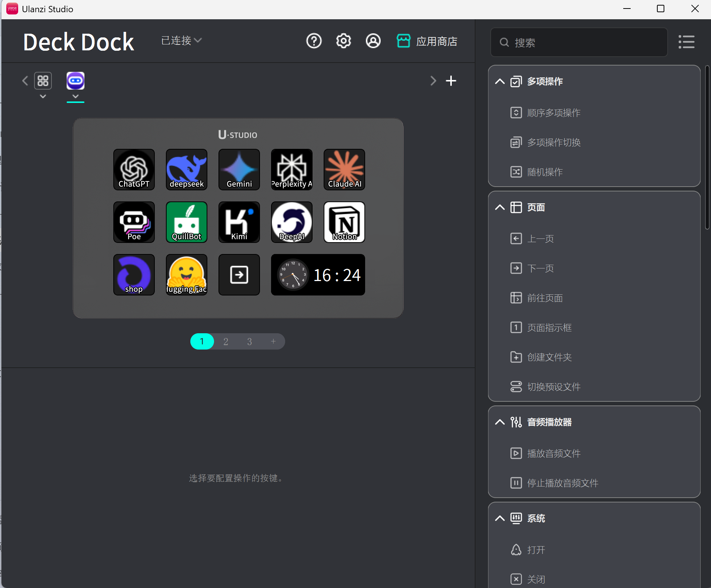Screen dimensions: 711x588
Task: Select the deepseek whale key
Action: point(186,169)
